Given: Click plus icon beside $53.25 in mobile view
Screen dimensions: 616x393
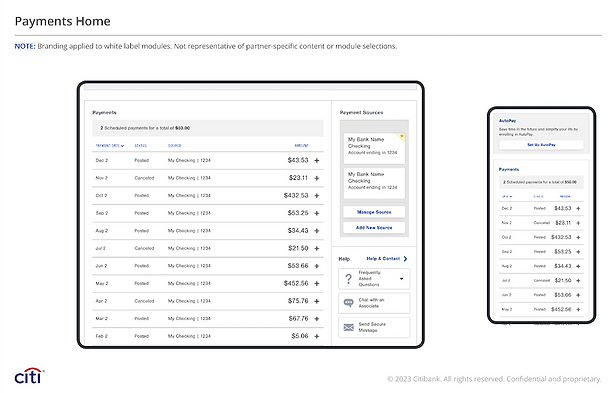Looking at the screenshot, I should pos(578,252).
